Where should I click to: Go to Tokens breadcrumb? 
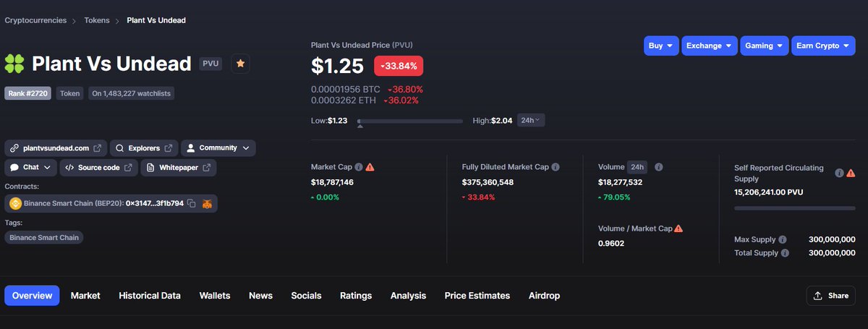[97, 20]
